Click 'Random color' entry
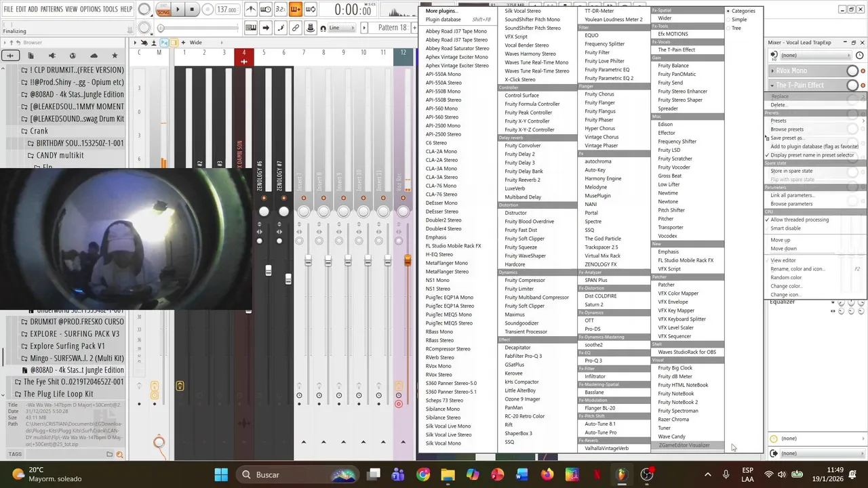The image size is (868, 488). pyautogui.click(x=786, y=277)
